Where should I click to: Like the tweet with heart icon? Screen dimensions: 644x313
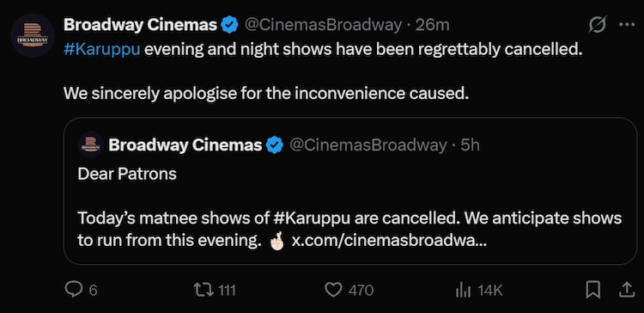(333, 291)
